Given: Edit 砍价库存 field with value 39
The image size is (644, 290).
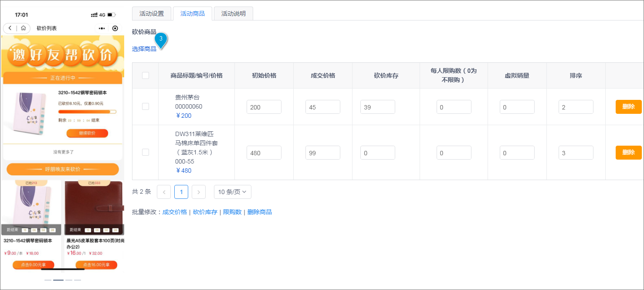Looking at the screenshot, I should pyautogui.click(x=378, y=107).
